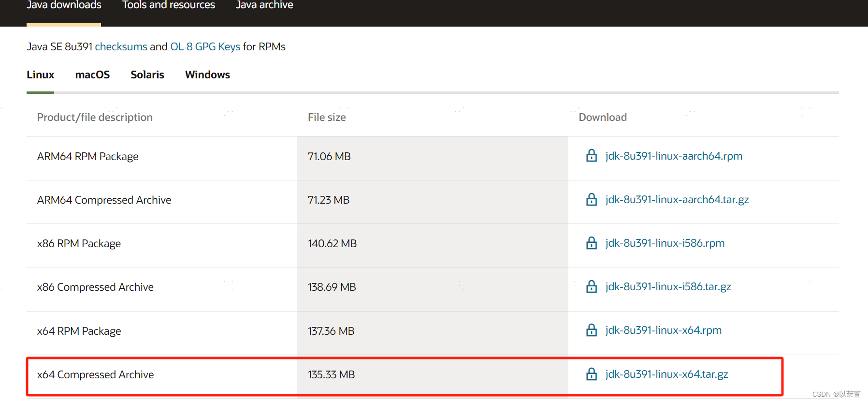868x402 pixels.
Task: Switch to Solaris platform tab
Action: point(147,74)
